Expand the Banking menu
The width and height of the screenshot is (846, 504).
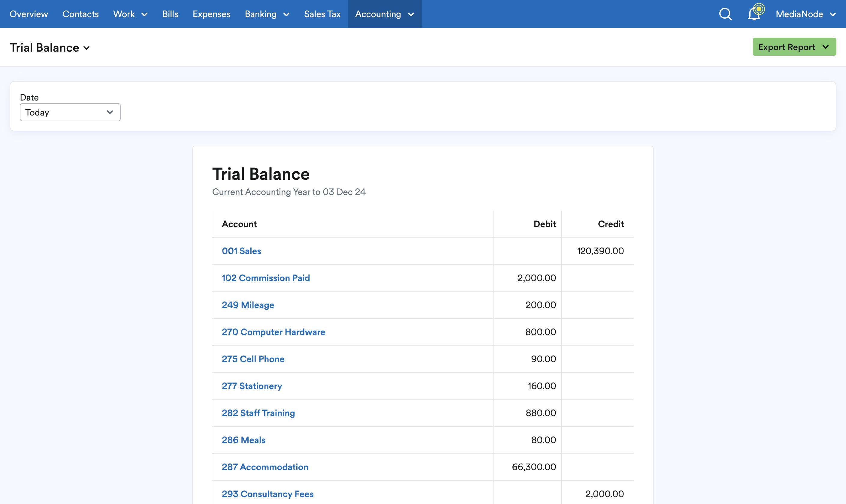pyautogui.click(x=267, y=14)
